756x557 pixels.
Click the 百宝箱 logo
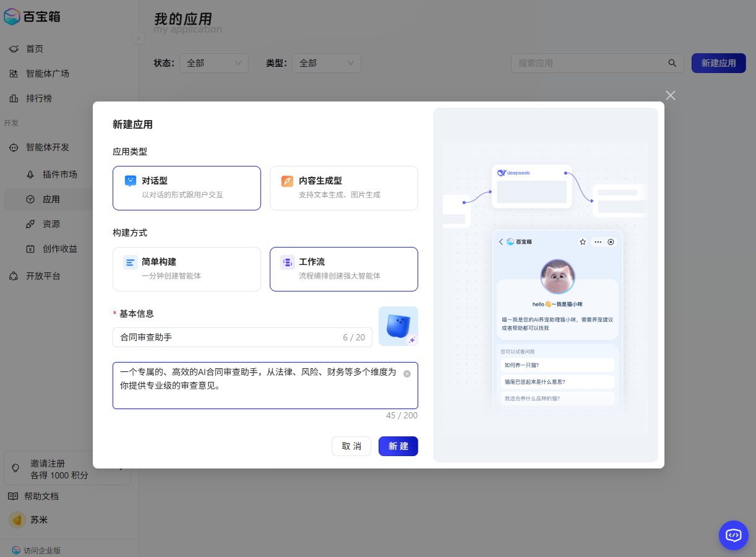(32, 17)
